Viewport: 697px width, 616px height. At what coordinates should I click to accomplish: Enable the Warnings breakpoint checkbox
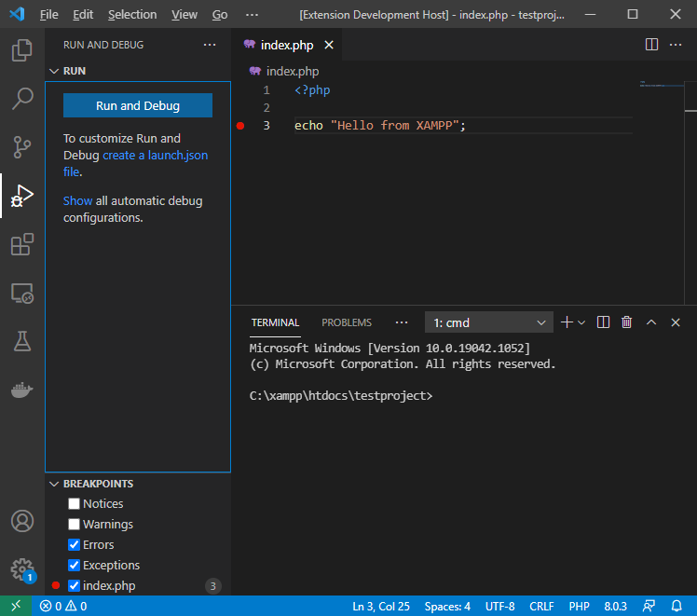74,524
